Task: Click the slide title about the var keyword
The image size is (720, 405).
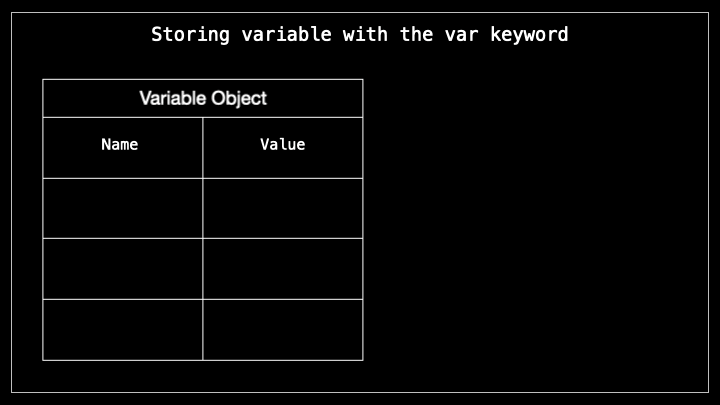Action: [x=360, y=35]
